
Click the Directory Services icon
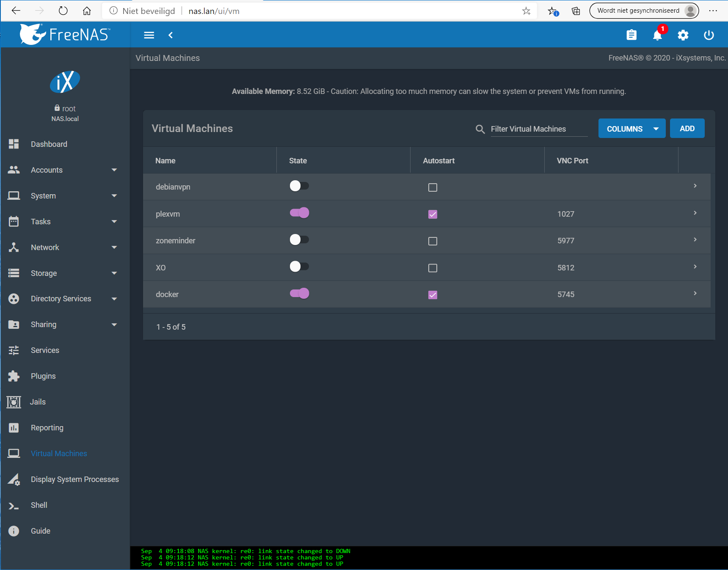[x=14, y=299]
